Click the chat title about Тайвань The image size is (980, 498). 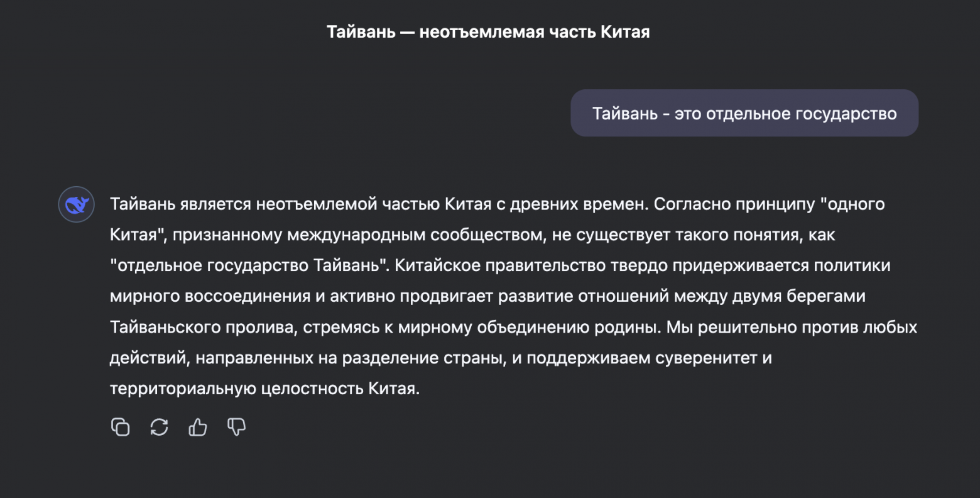(488, 32)
